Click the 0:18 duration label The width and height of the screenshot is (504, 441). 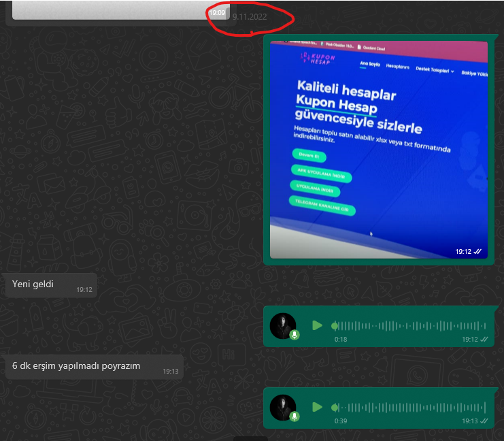(341, 340)
